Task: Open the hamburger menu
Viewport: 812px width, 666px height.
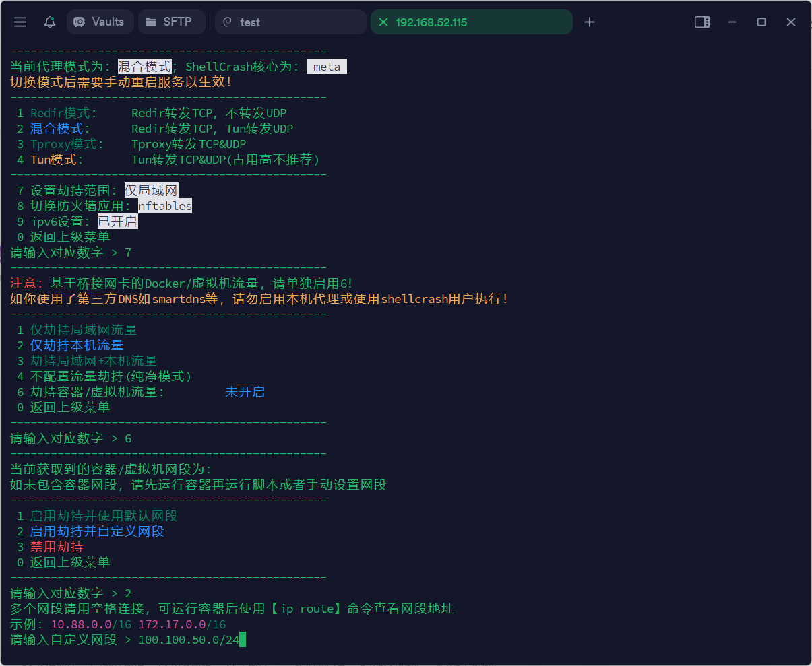Action: (20, 22)
